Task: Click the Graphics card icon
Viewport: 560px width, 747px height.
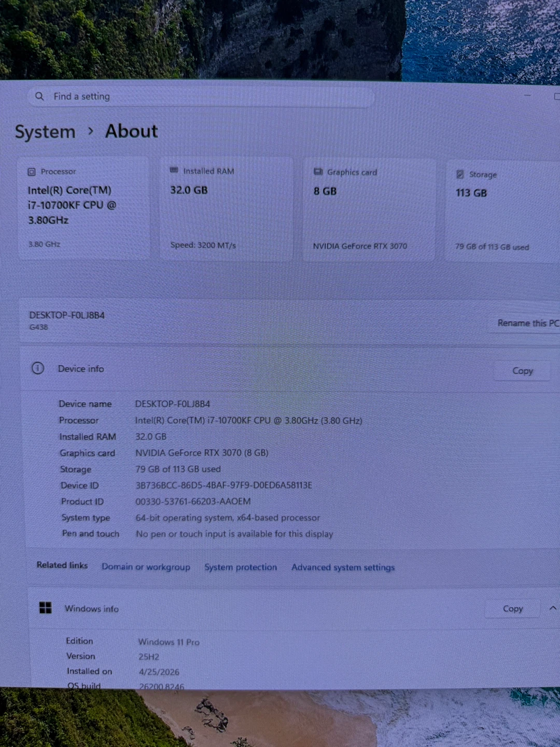Action: (x=318, y=172)
